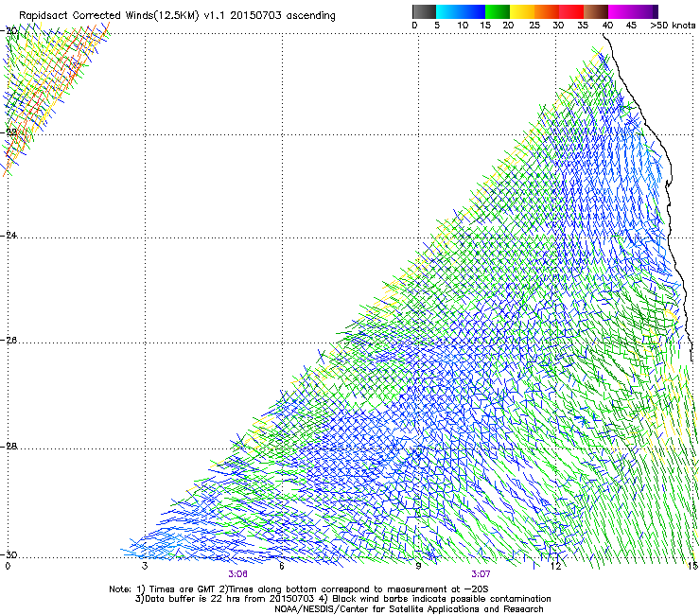Choose the red 30-35 knots color band

point(571,11)
